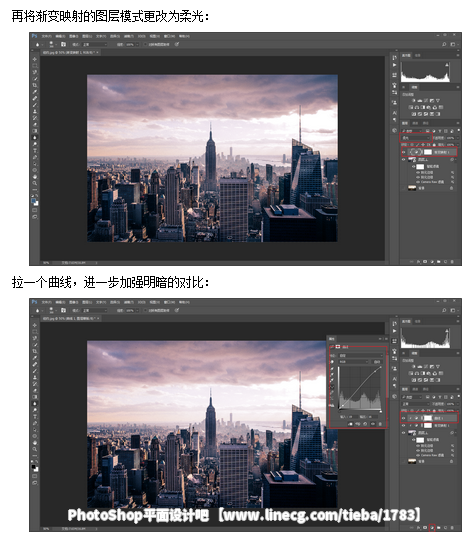This screenshot has width=476, height=534.
Task: Delete adjustment via trash icon in Curves panel
Action: click(380, 424)
